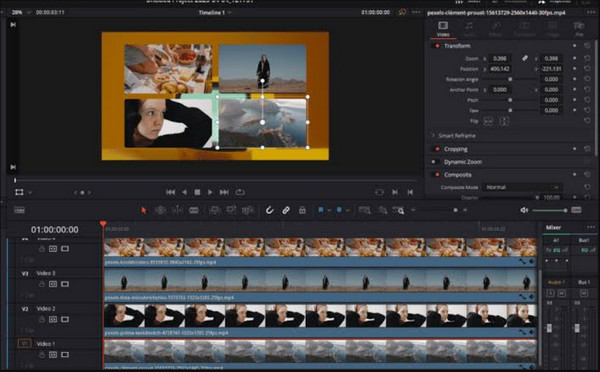600x372 pixels.
Task: Play the timeline forward
Action: [210, 192]
